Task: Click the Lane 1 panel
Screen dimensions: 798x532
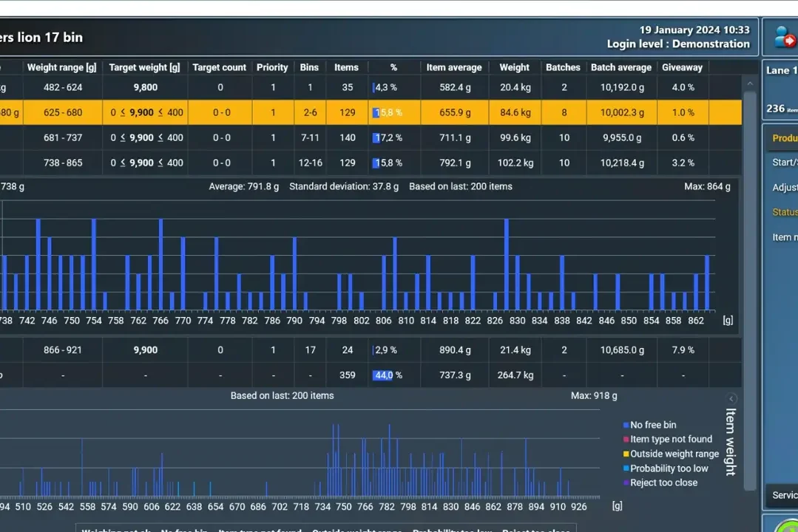Action: [x=781, y=89]
